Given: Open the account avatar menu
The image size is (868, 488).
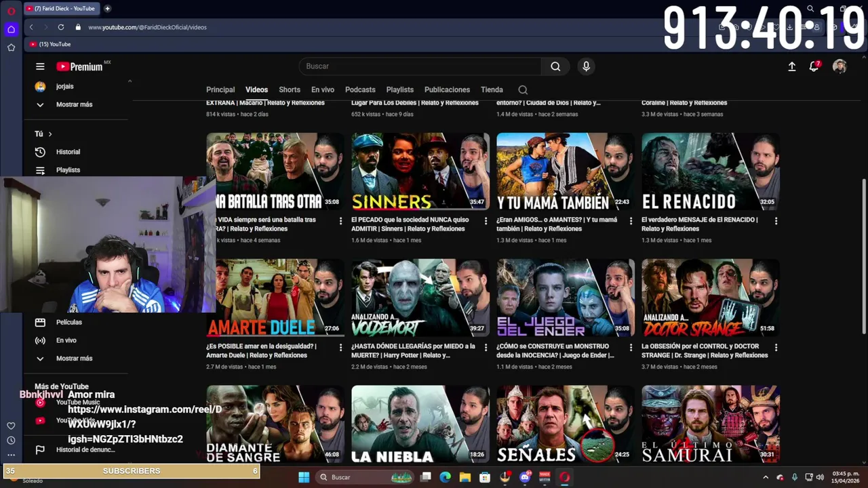Looking at the screenshot, I should click(840, 66).
